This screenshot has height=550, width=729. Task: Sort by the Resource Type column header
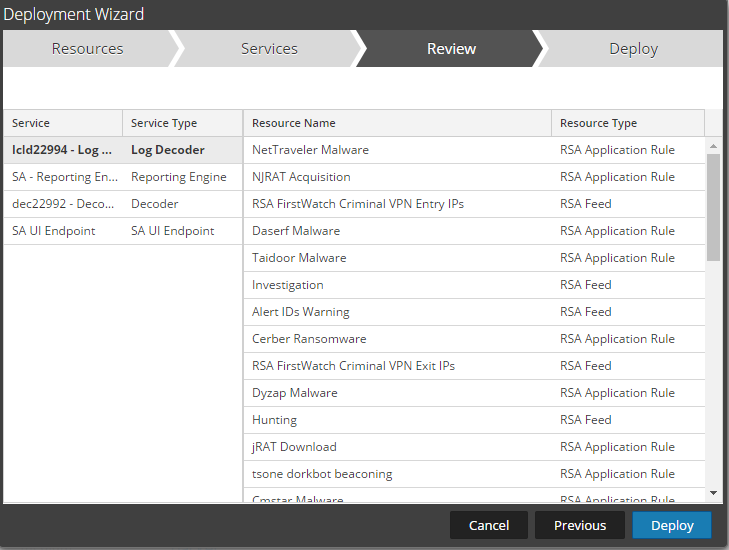[x=627, y=123]
